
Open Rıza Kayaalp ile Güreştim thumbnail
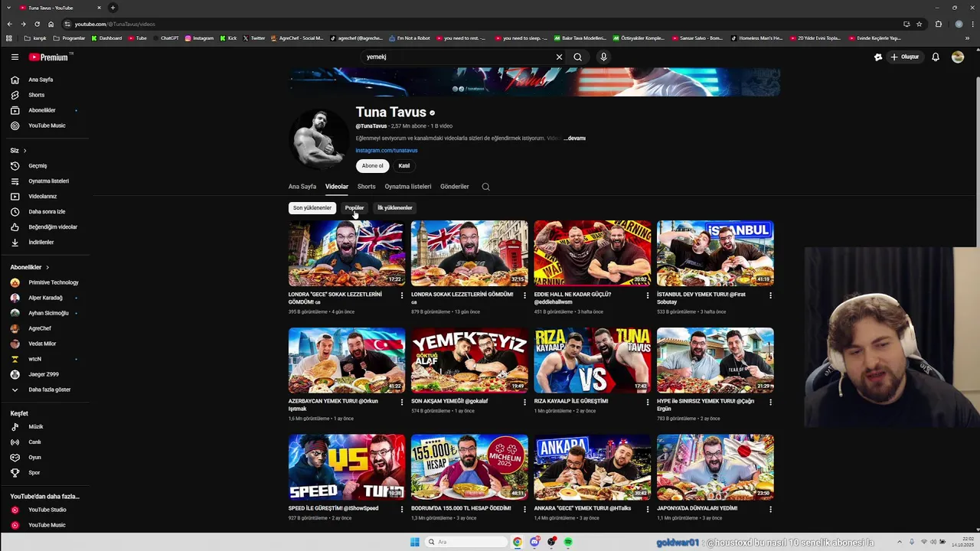[593, 360]
